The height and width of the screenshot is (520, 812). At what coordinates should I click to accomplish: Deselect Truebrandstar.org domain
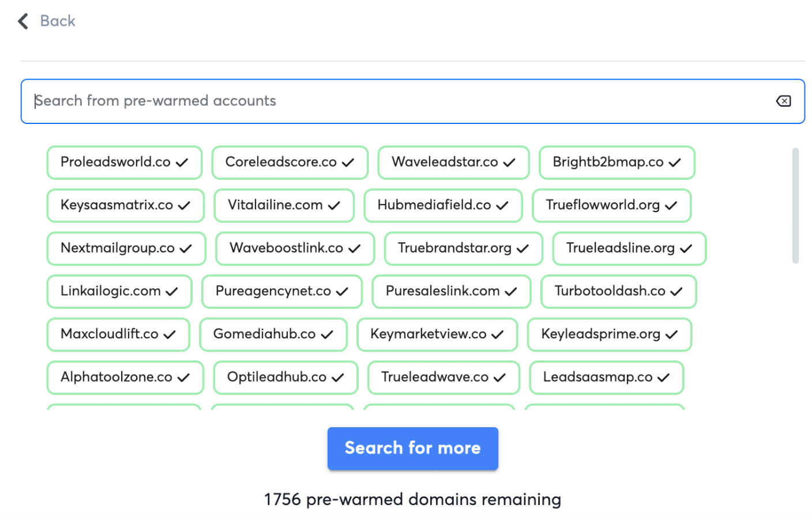pos(463,248)
